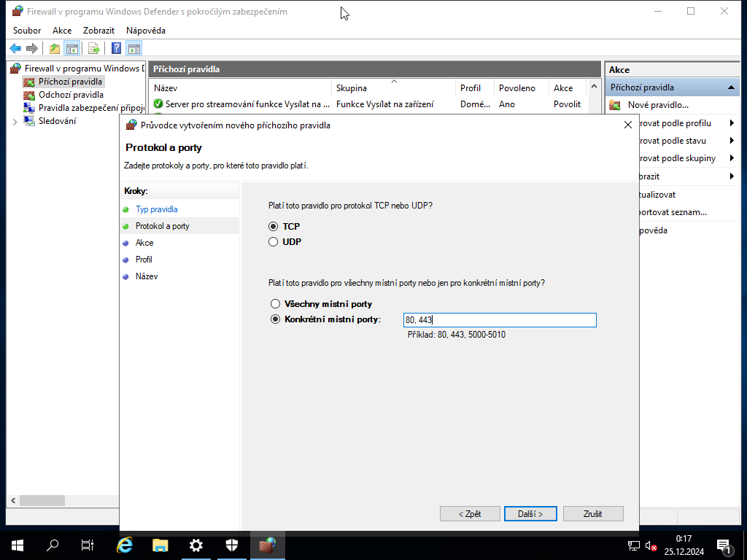Viewport: 747px width, 560px height.
Task: Click the port field containing 80, 443
Action: [500, 319]
